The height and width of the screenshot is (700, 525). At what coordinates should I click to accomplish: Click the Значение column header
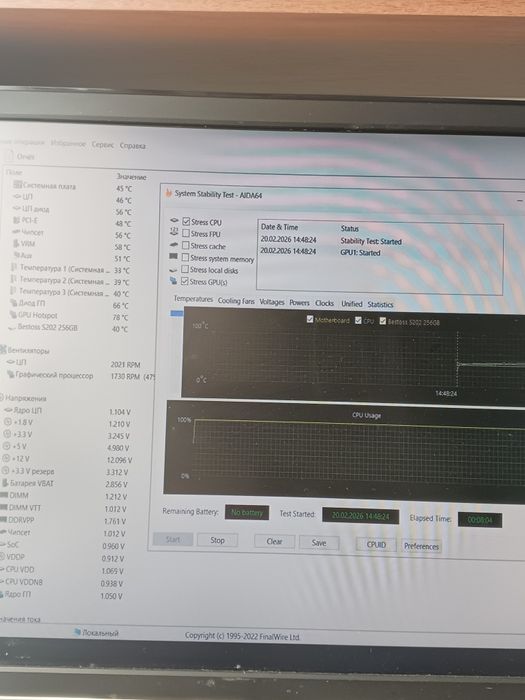[x=131, y=176]
